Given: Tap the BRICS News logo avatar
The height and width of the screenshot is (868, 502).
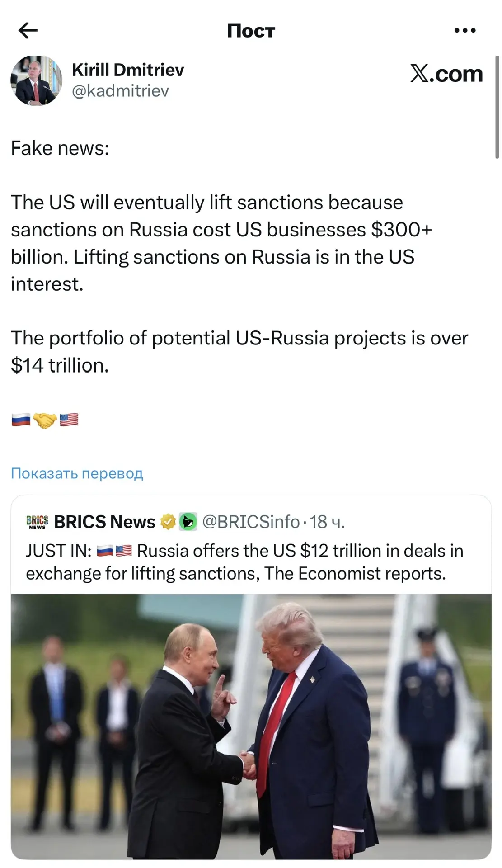Looking at the screenshot, I should tap(37, 522).
